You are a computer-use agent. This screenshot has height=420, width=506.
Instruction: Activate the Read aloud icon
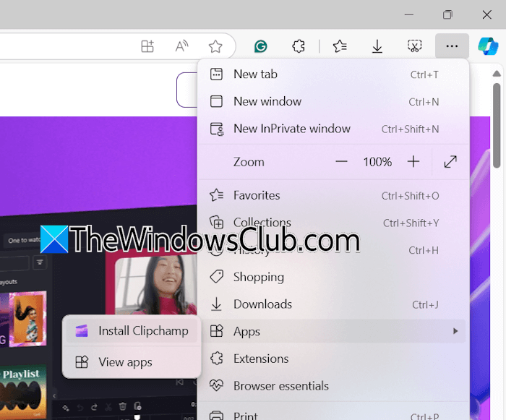[x=181, y=46]
